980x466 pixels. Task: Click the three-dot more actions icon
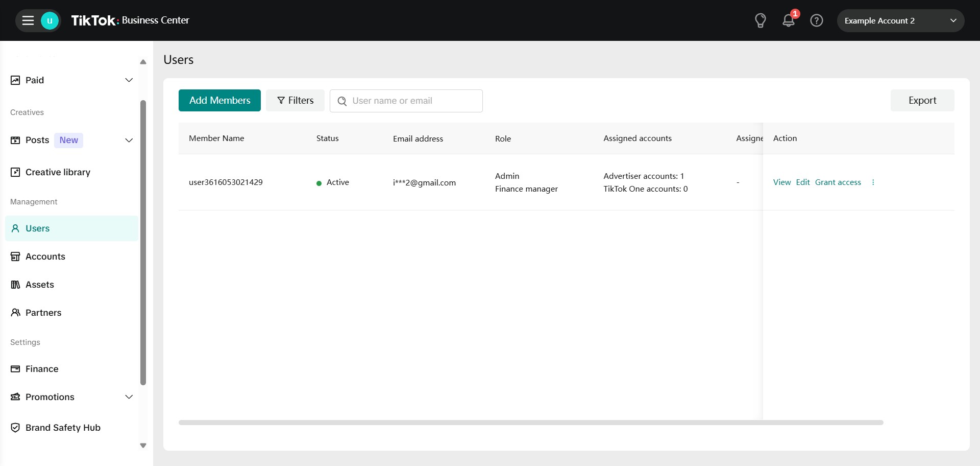873,182
